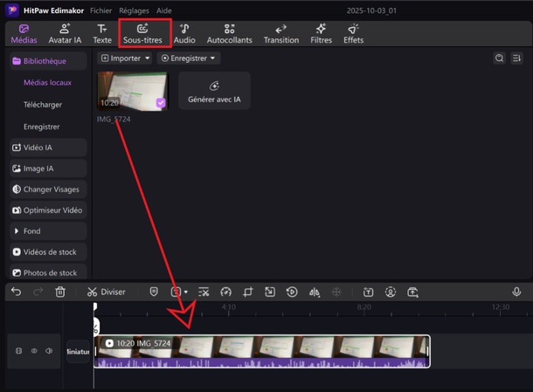Open the Effets panel
533x392 pixels.
[353, 34]
